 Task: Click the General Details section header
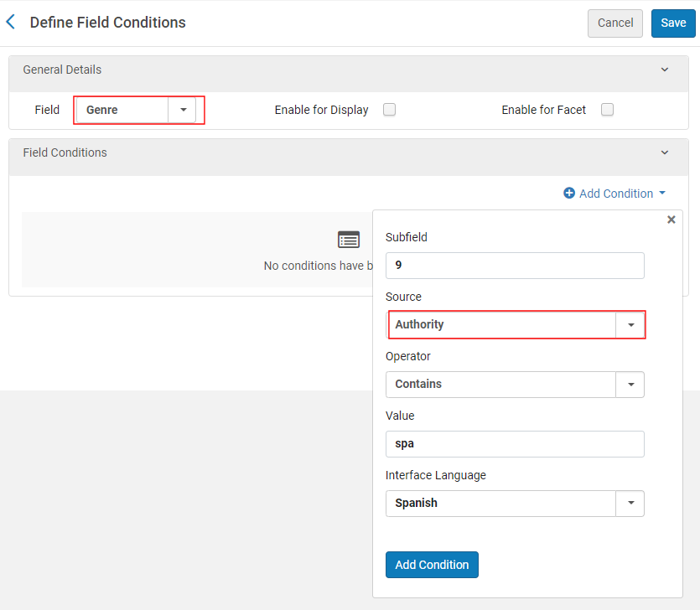[x=62, y=70]
